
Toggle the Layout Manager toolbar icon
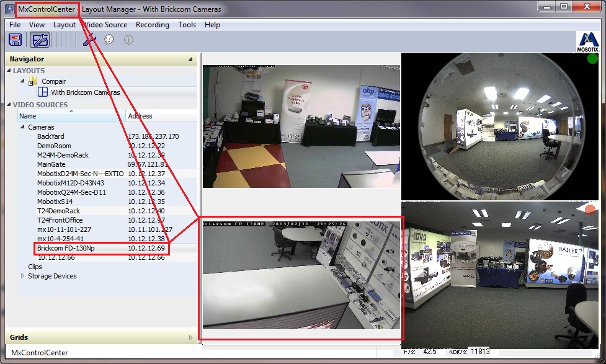point(40,40)
